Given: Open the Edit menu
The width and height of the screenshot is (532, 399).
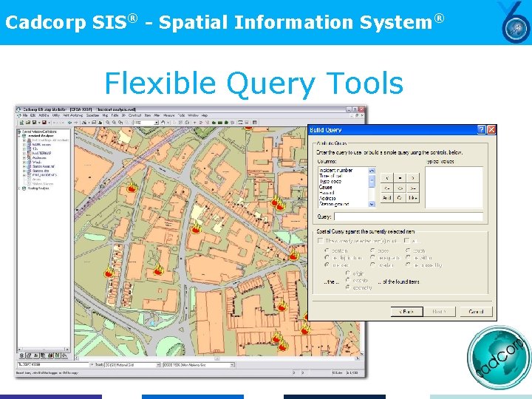Looking at the screenshot, I should pyautogui.click(x=33, y=115).
